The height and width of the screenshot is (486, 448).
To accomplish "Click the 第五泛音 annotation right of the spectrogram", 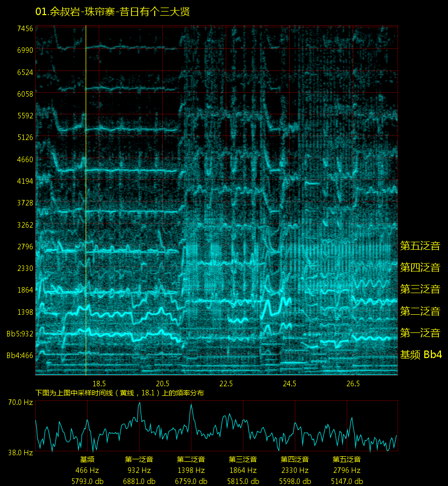I will point(420,246).
